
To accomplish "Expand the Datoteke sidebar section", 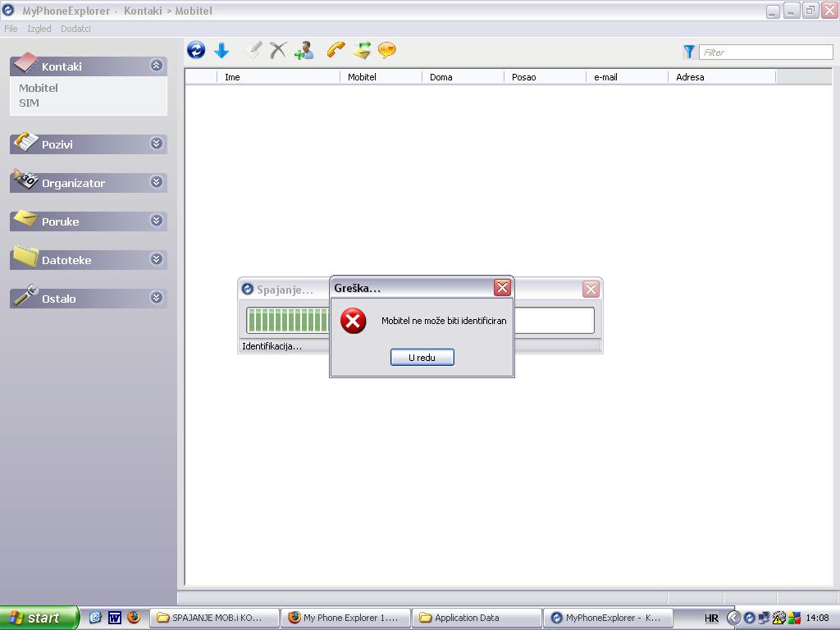I will (x=157, y=258).
